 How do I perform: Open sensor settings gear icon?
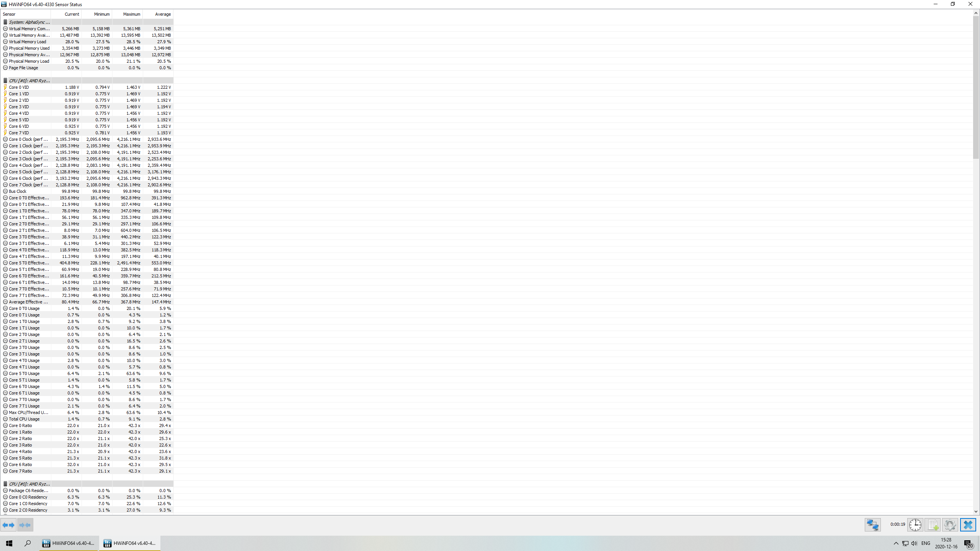coord(950,525)
